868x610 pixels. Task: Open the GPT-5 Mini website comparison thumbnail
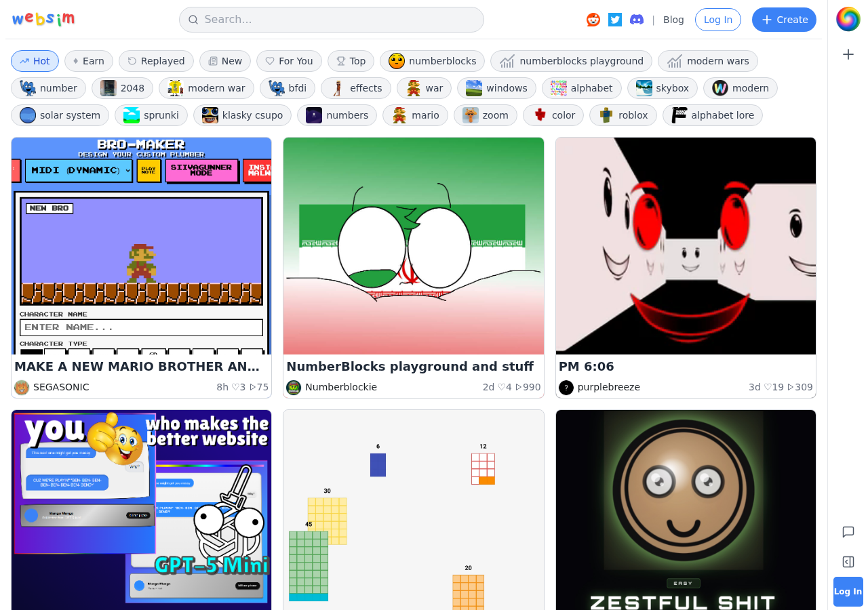tap(142, 510)
